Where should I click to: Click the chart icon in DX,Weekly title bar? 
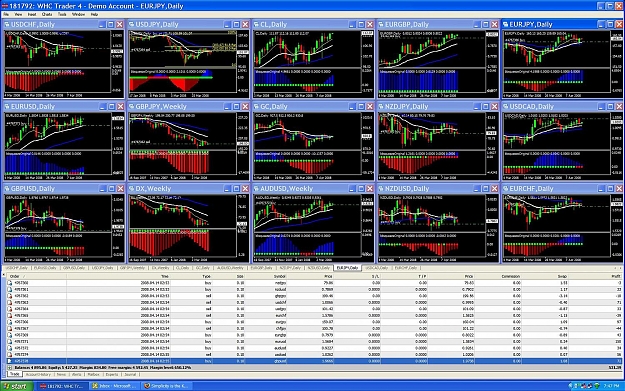click(x=132, y=189)
